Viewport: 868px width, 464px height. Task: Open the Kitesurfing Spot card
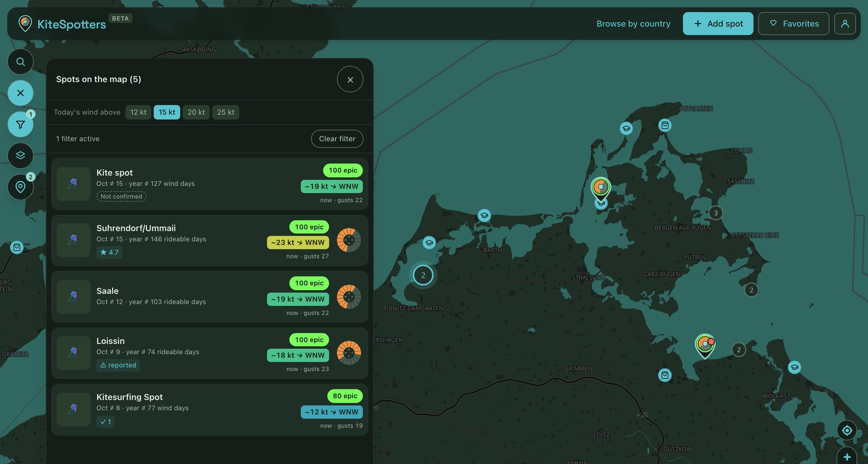(209, 410)
